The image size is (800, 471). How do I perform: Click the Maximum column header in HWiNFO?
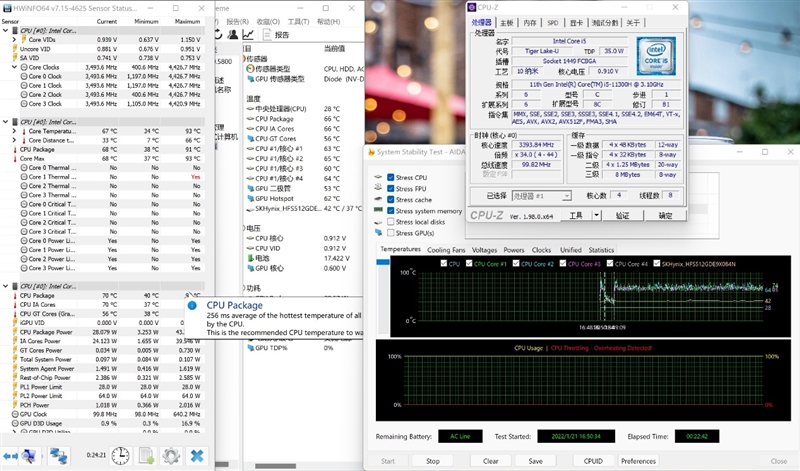(187, 21)
